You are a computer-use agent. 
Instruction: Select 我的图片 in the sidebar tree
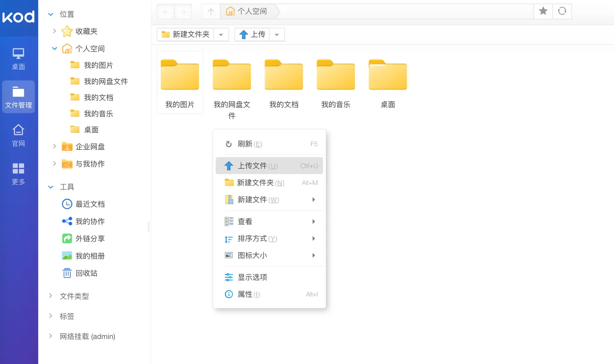pyautogui.click(x=98, y=65)
